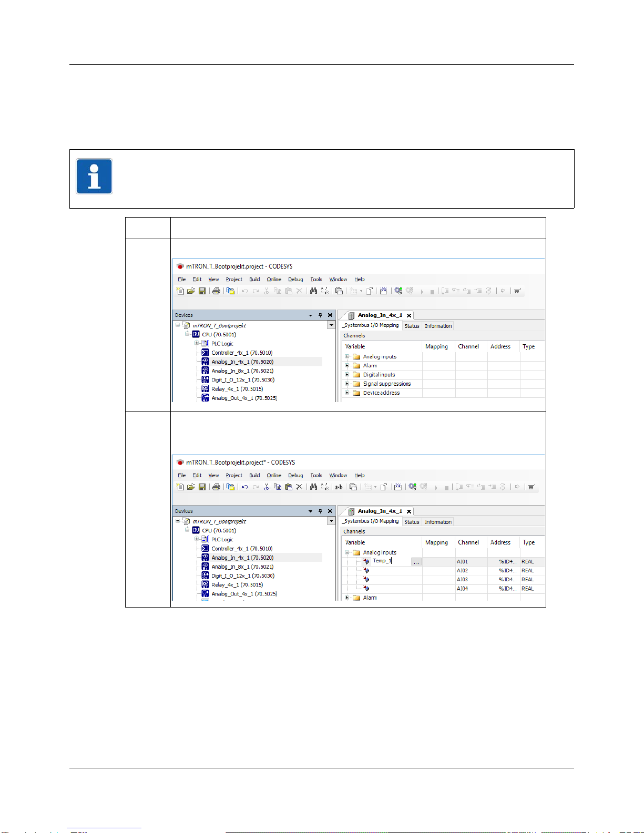
Task: Pin the Devices panel in upper CODESYS window
Action: 320,315
